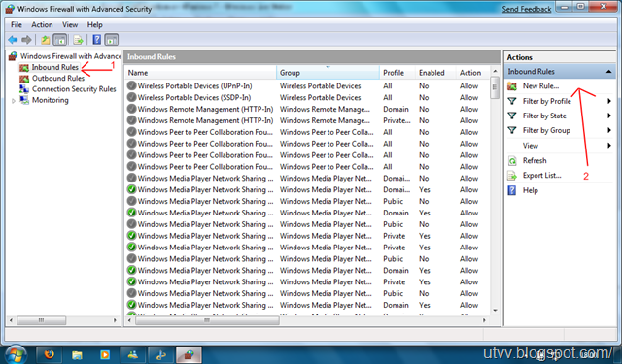Viewport: 622px width, 364px height.
Task: Click the Export List toolbar icon
Action: click(78, 40)
